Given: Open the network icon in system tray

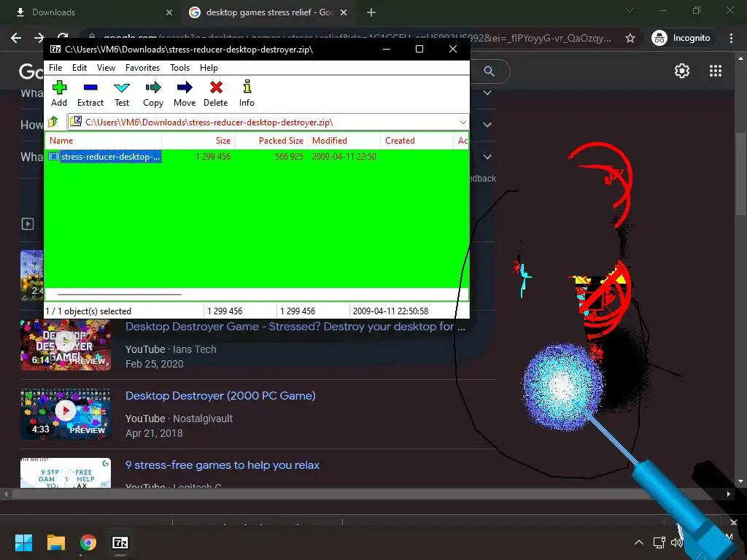Looking at the screenshot, I should click(659, 542).
